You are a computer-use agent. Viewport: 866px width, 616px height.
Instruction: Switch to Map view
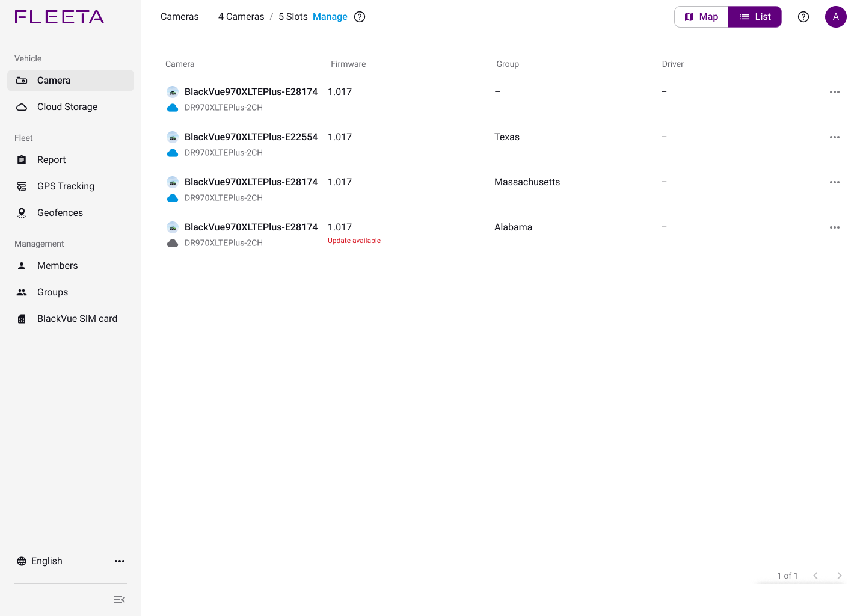701,17
